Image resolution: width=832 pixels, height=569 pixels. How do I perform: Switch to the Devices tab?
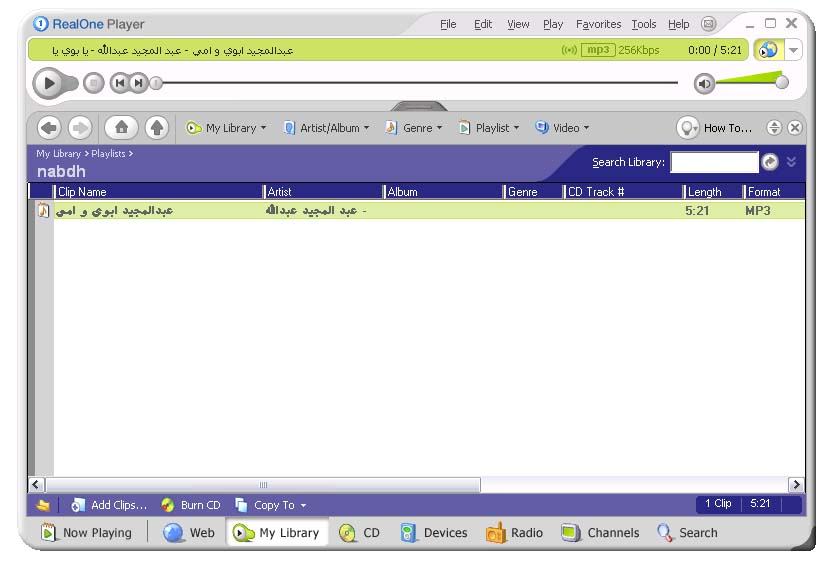pos(434,533)
